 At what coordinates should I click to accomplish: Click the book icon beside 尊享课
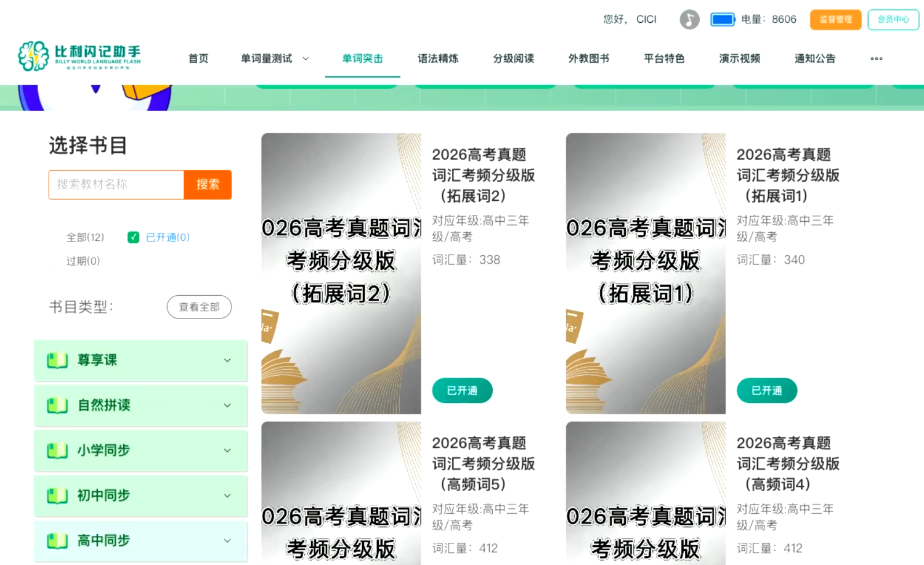click(x=57, y=360)
